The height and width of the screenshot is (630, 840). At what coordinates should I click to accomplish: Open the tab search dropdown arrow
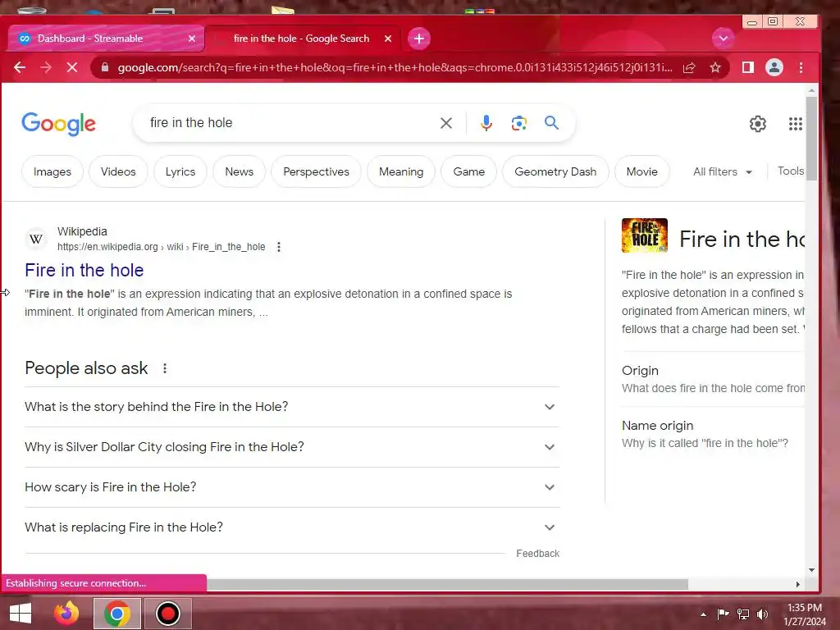[x=724, y=39]
